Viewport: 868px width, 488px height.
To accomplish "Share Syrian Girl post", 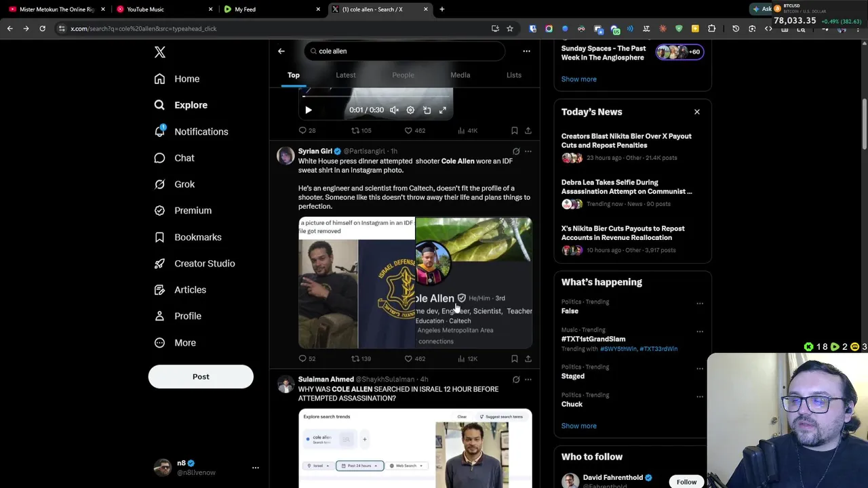I will [528, 359].
